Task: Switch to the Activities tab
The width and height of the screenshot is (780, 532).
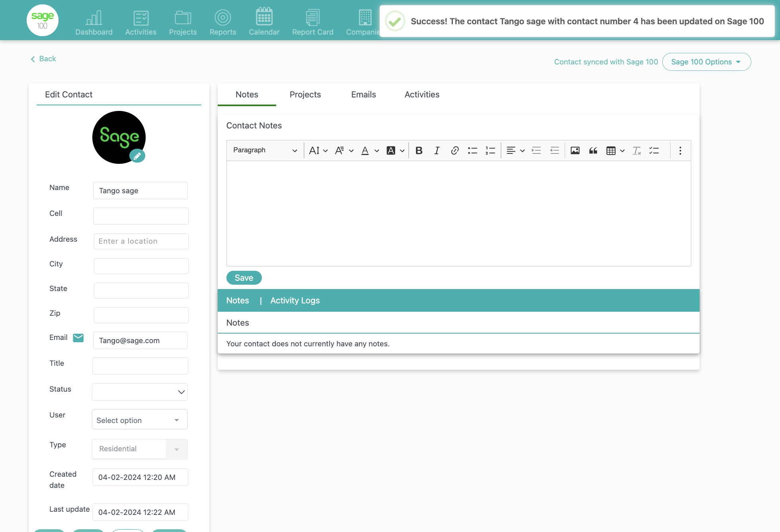Action: coord(422,95)
